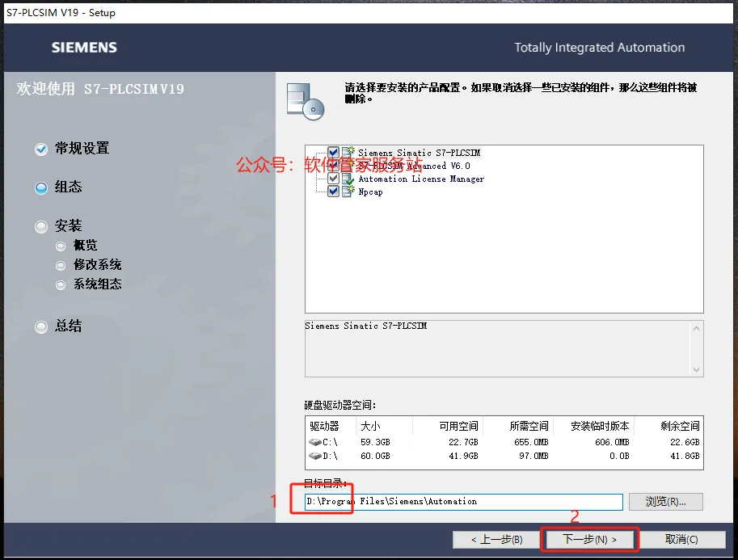
Task: Click the 59.3GB size cell
Action: pos(375,442)
